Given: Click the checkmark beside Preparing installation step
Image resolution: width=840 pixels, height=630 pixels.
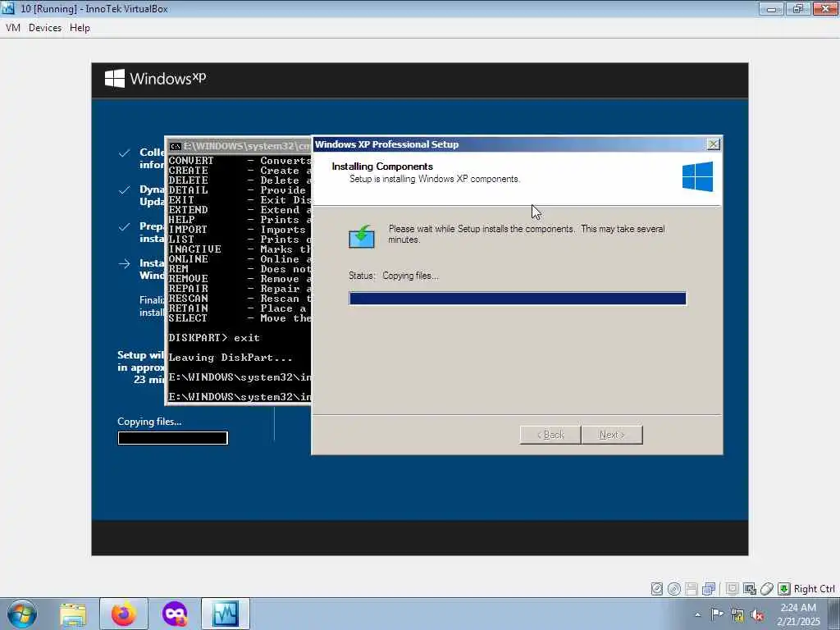Looking at the screenshot, I should pos(125,226).
